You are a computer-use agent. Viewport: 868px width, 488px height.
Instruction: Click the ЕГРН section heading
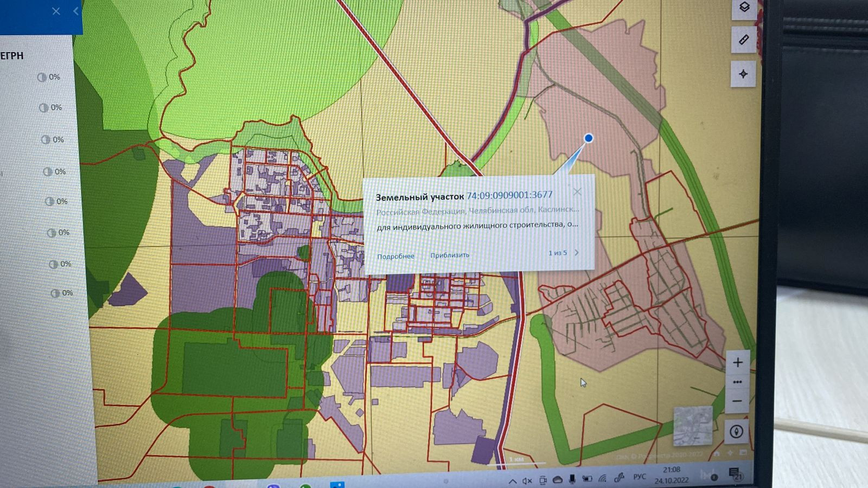pyautogui.click(x=11, y=56)
